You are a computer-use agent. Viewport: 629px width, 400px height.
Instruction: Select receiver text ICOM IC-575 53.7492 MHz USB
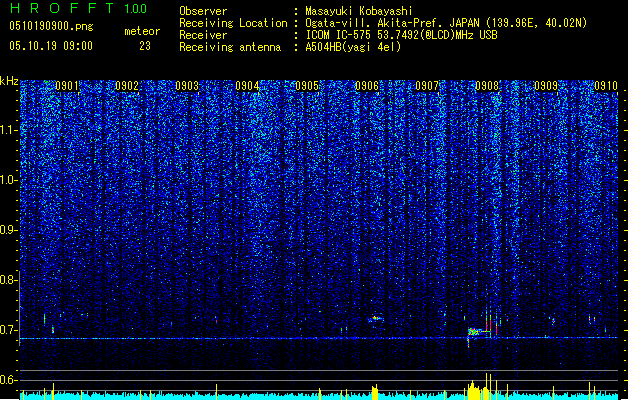pyautogui.click(x=401, y=35)
